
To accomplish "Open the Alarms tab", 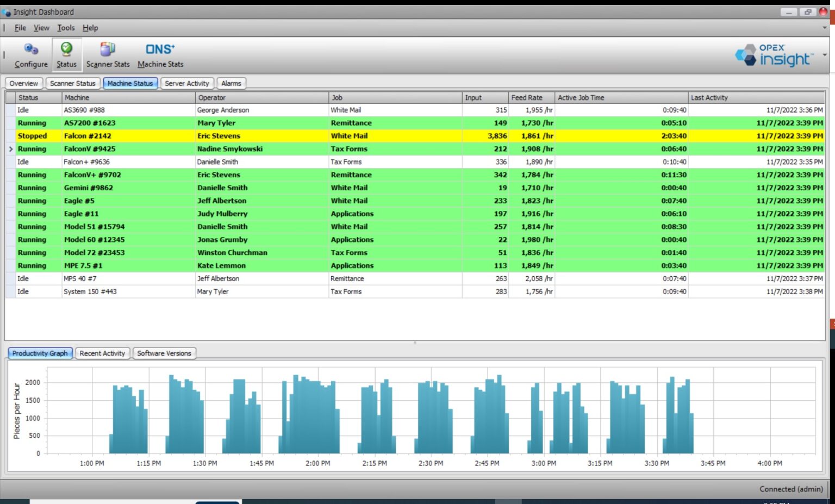I will pos(231,83).
